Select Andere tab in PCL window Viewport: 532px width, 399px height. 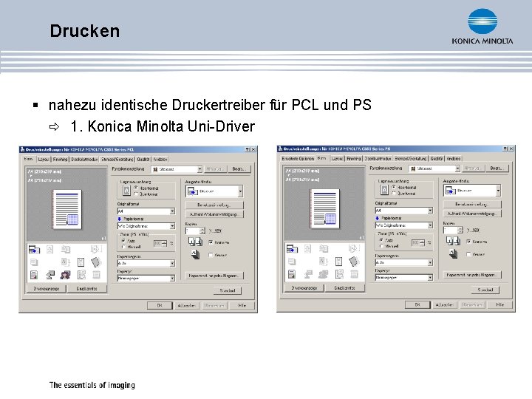[x=160, y=159]
